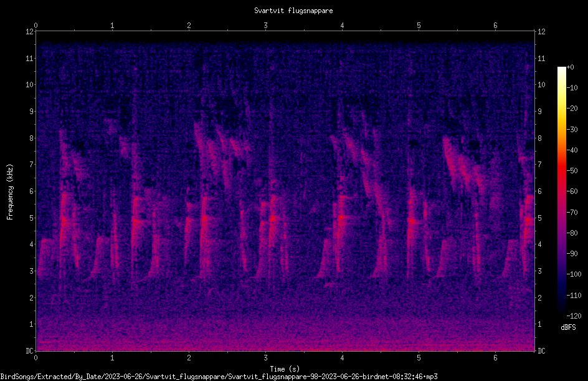The width and height of the screenshot is (588, 381).
Task: Click the '5' tick on left frequency axis
Action: (x=31, y=218)
